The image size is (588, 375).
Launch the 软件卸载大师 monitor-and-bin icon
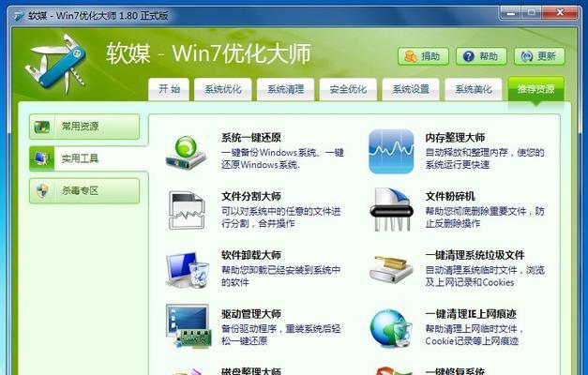pos(188,270)
